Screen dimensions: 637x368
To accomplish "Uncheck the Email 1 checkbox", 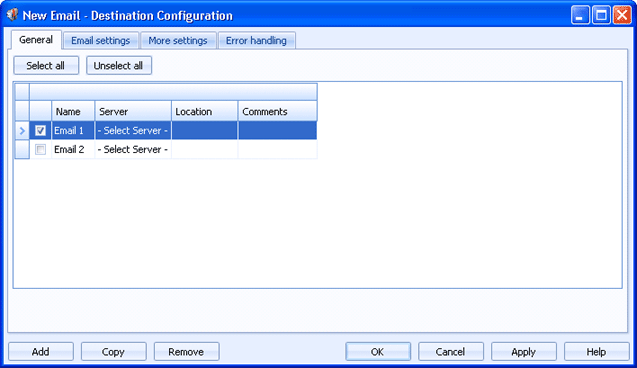I will tap(40, 130).
